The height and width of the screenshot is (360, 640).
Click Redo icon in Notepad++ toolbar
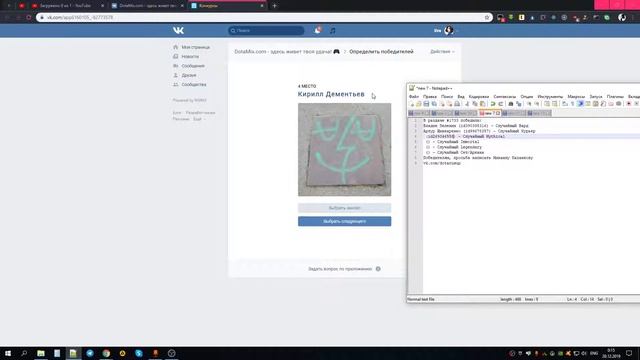tap(500, 104)
